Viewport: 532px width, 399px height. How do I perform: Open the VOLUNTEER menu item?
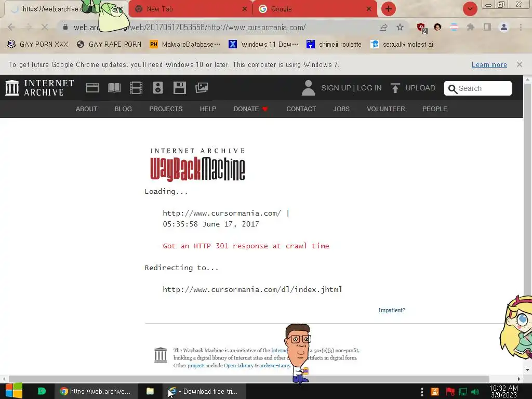(x=386, y=109)
